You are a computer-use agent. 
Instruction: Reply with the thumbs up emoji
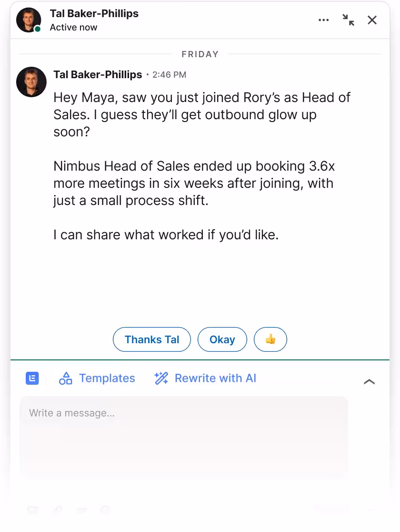click(270, 339)
